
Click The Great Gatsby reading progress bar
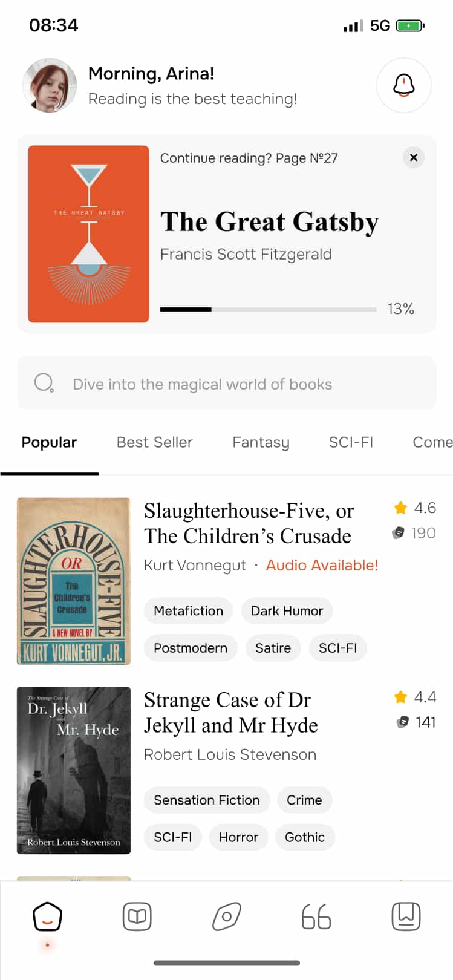pyautogui.click(x=268, y=309)
